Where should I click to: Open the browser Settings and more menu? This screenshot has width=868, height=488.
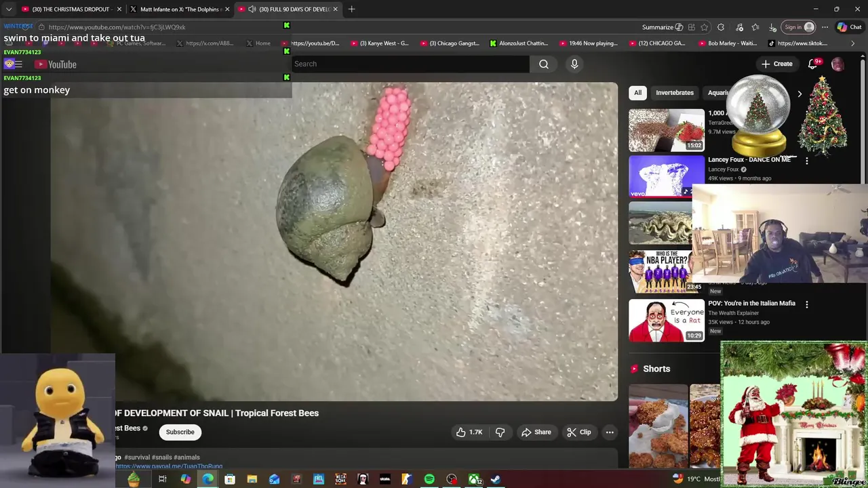(x=825, y=27)
